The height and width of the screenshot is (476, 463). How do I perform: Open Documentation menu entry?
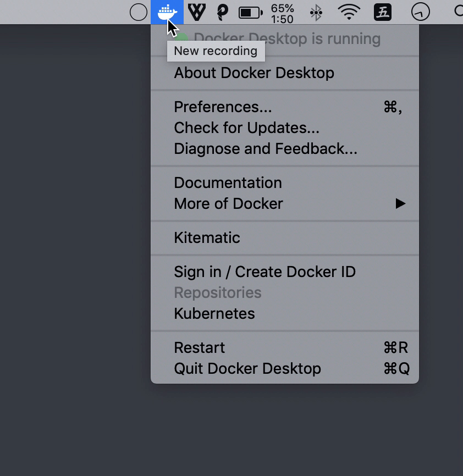(x=285, y=182)
